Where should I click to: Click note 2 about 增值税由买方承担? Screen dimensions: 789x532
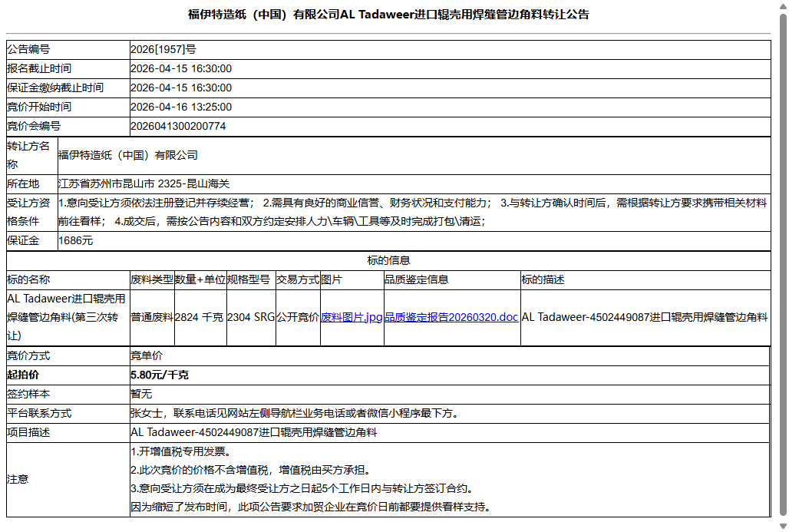pos(252,470)
